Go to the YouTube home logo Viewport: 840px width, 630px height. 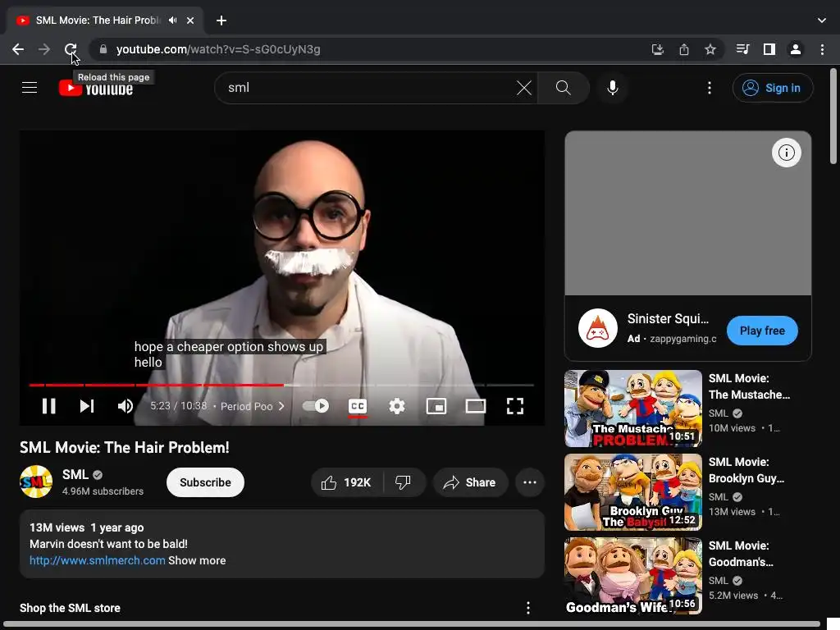click(x=96, y=88)
